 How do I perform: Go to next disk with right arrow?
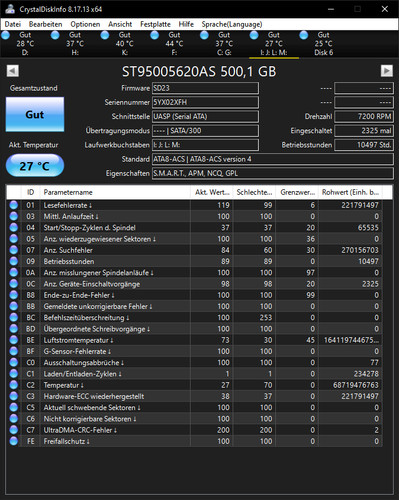tap(387, 71)
